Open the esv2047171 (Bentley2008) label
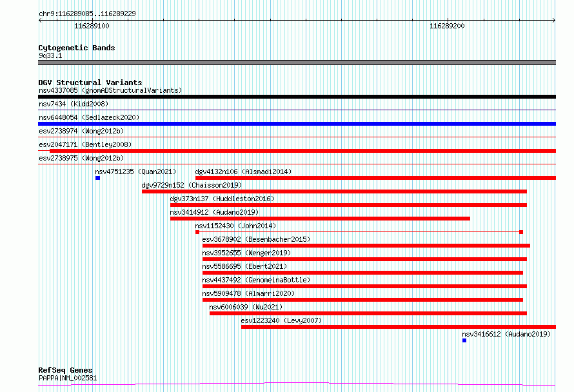The width and height of the screenshot is (574, 392). [x=85, y=144]
